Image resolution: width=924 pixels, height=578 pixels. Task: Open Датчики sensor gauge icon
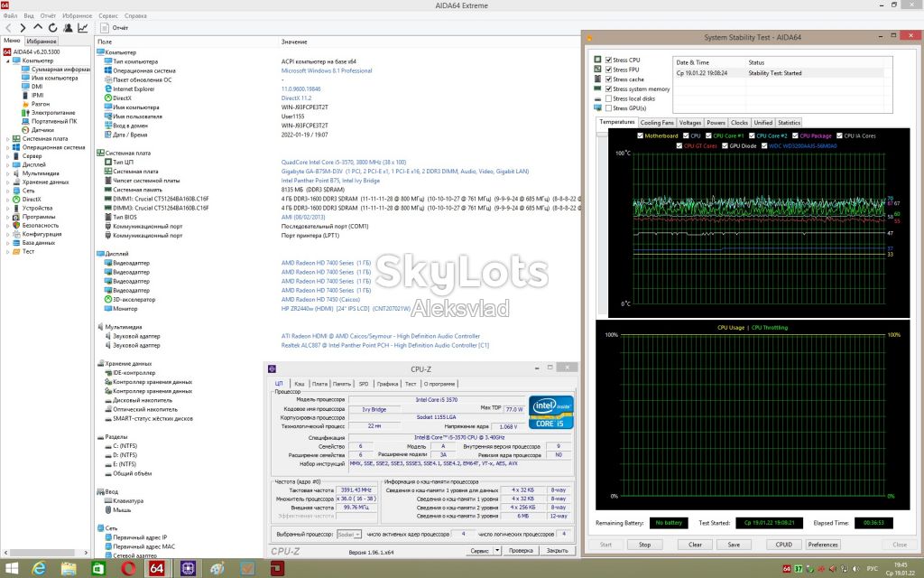point(25,130)
